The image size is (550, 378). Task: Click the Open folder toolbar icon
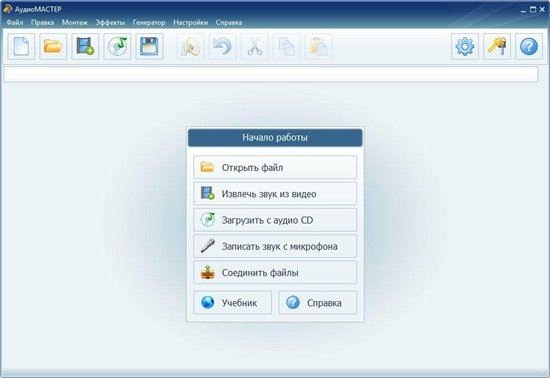pyautogui.click(x=53, y=47)
